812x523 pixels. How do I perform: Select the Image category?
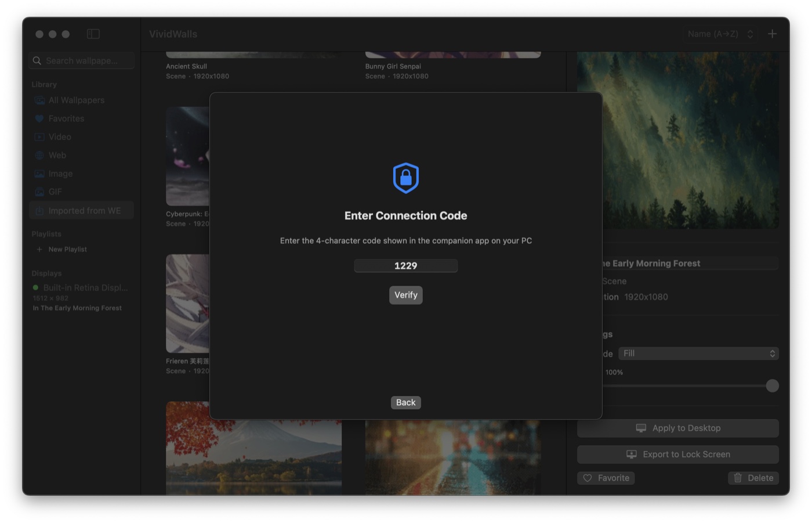point(81,174)
